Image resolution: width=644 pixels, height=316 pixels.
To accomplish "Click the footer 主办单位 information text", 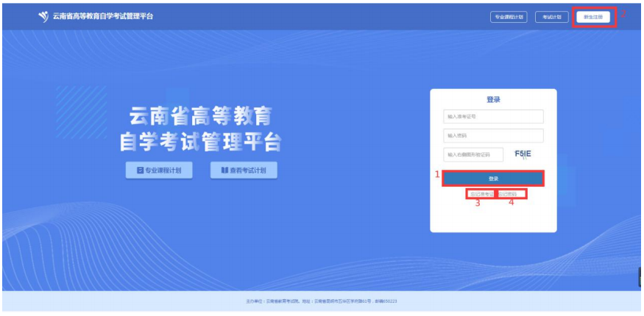I will [322, 301].
